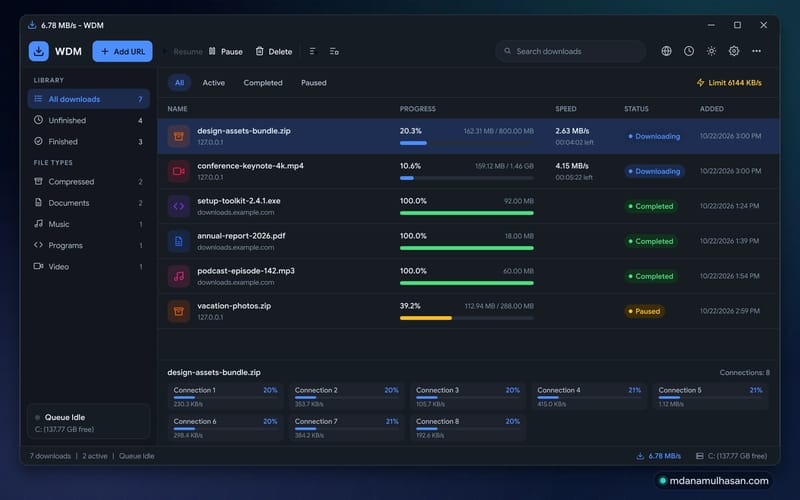Click the list settings icon in toolbar
The image size is (800, 500).
334,52
